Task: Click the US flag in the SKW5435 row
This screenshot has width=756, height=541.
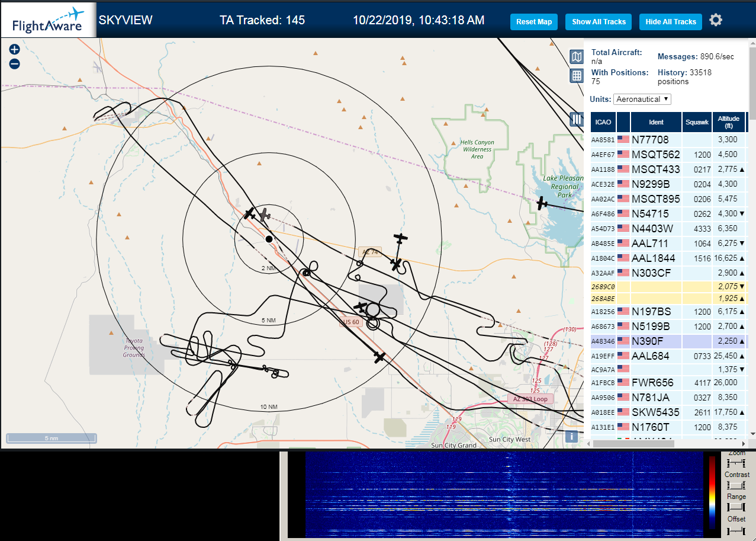Action: (623, 412)
